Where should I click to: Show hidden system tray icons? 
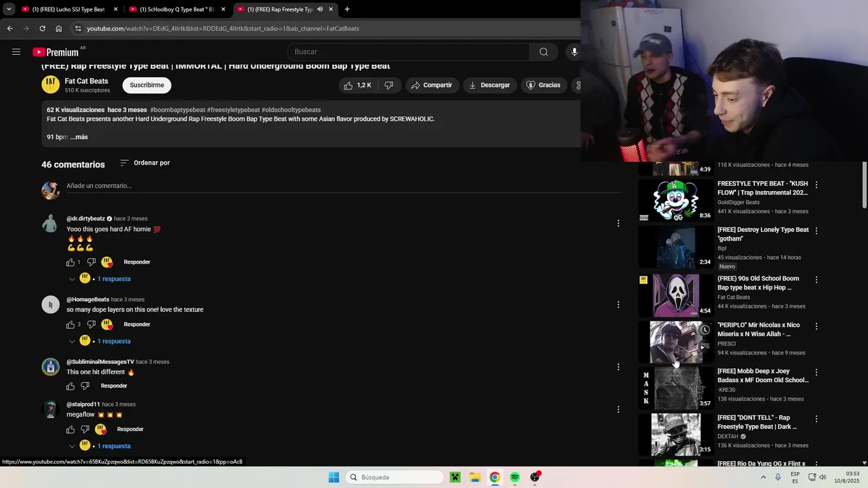tap(764, 477)
